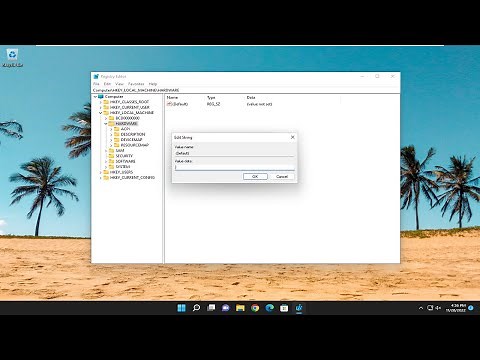Show hidden system tray icons
The image size is (480, 360).
click(421, 308)
